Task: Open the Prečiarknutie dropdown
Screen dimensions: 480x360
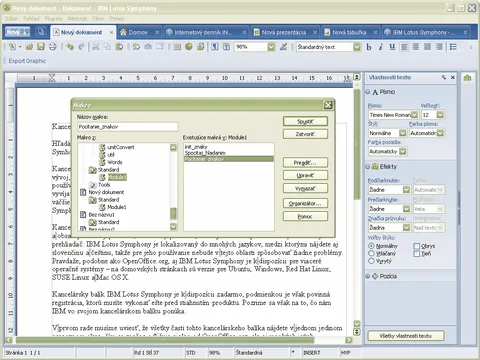Action: click(x=406, y=209)
